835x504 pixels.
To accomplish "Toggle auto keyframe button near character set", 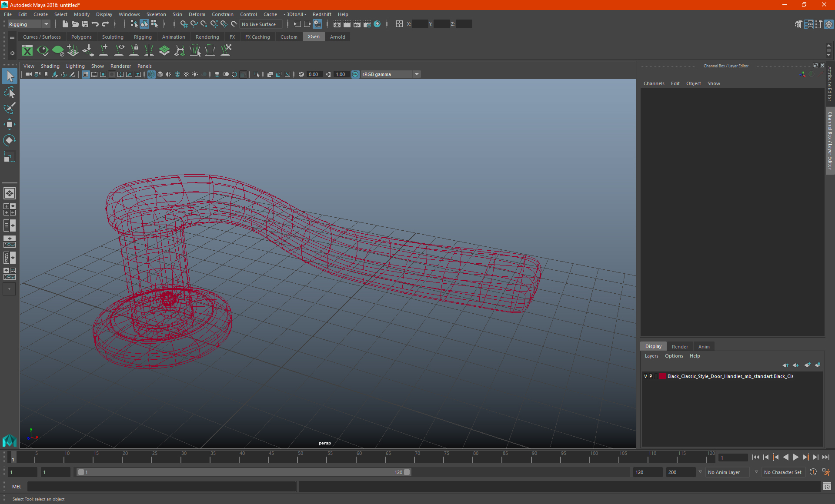I will (x=813, y=472).
